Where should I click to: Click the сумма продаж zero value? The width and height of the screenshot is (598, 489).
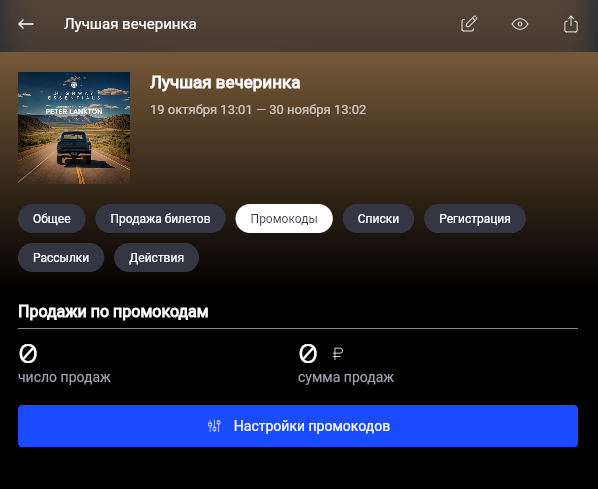[308, 353]
